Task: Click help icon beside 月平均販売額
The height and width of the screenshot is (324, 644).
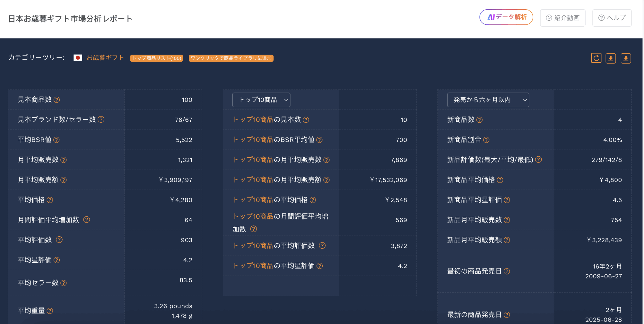Action: pyautogui.click(x=64, y=180)
